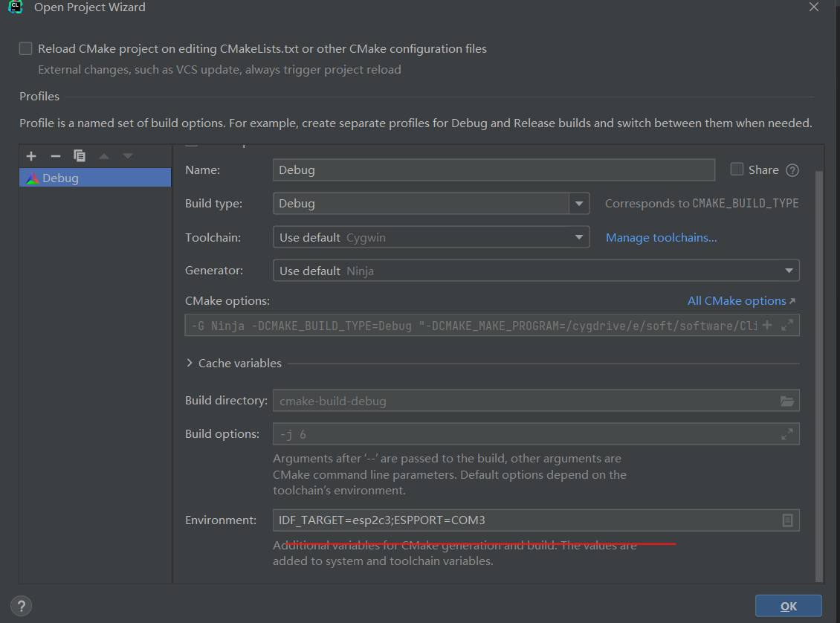
Task: Open the Generator dropdown
Action: [x=789, y=271]
